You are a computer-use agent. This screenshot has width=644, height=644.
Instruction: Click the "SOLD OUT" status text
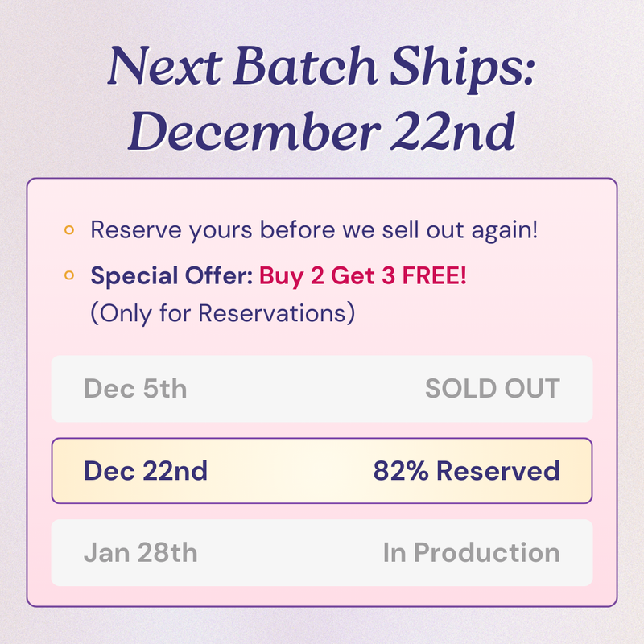(x=492, y=389)
